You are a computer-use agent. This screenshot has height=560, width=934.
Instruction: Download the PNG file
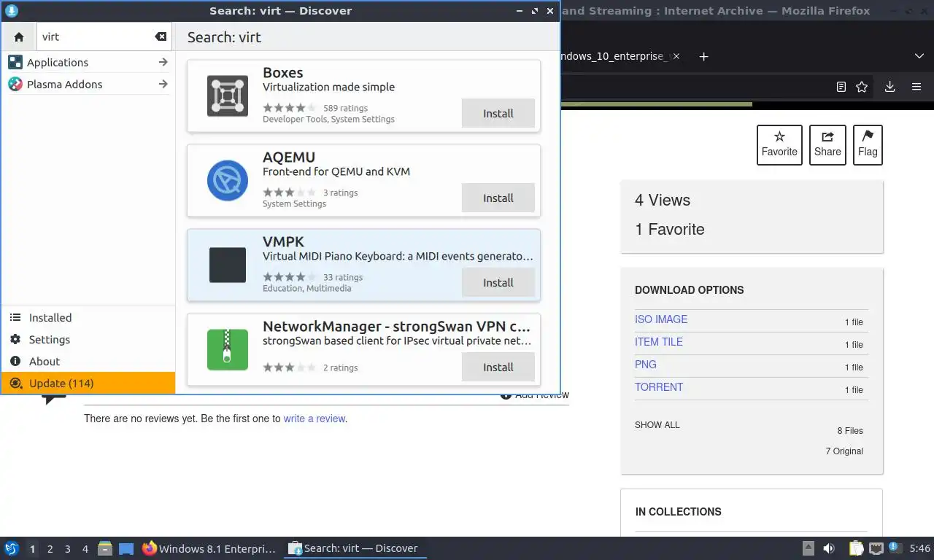(x=646, y=365)
